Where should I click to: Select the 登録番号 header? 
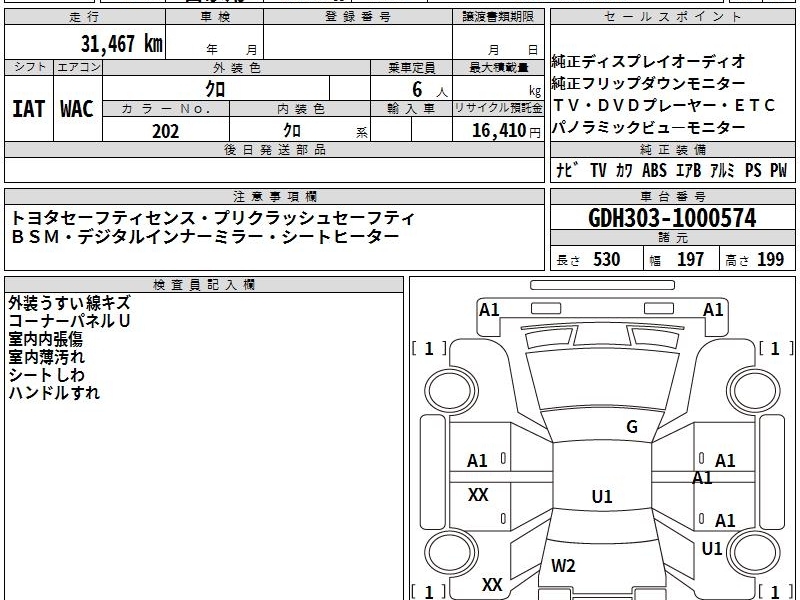point(358,17)
